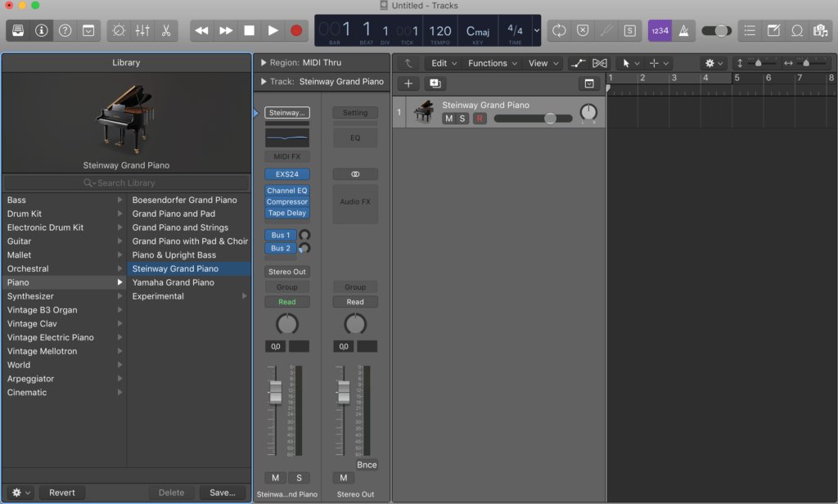The width and height of the screenshot is (838, 504).
Task: Open the Loop Browser icon
Action: [797, 30]
